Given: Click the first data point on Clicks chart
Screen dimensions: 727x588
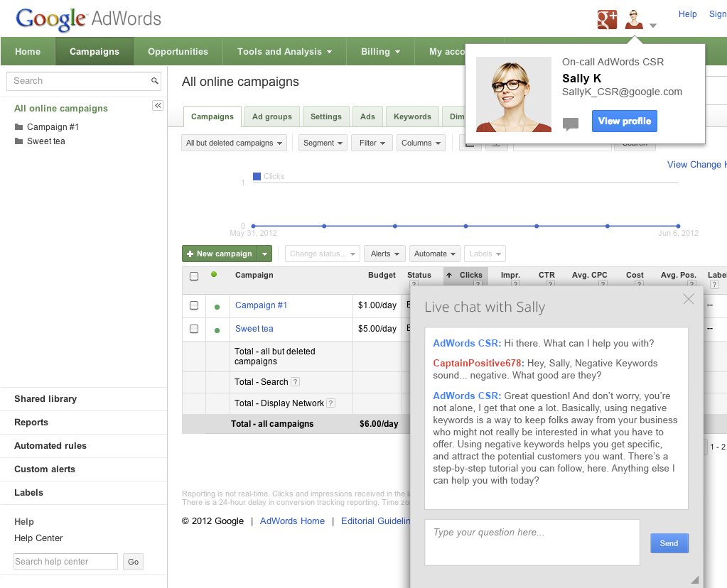Looking at the screenshot, I should (253, 226).
